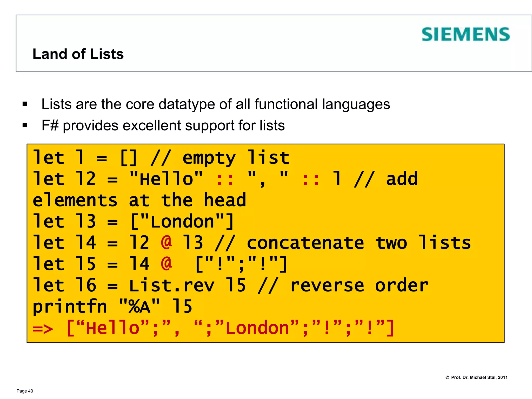Image resolution: width=532 pixels, height=399 pixels.
Task: Click the Land of Lists title
Action: 78,54
